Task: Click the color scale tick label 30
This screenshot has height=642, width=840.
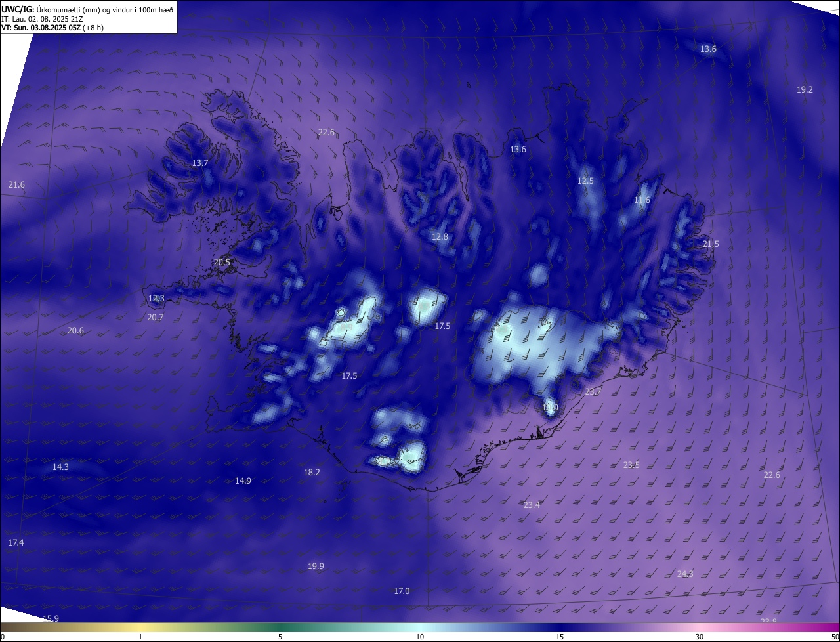Action: tap(700, 637)
